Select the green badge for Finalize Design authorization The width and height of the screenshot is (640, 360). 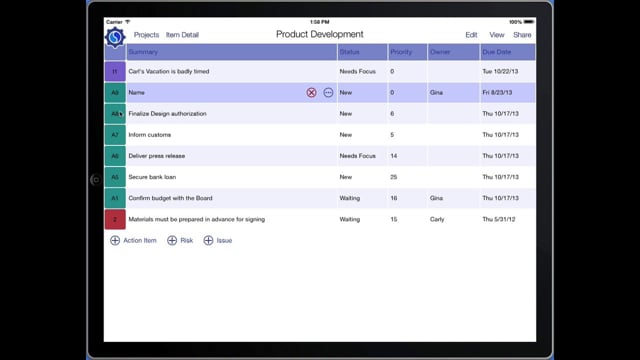point(115,114)
